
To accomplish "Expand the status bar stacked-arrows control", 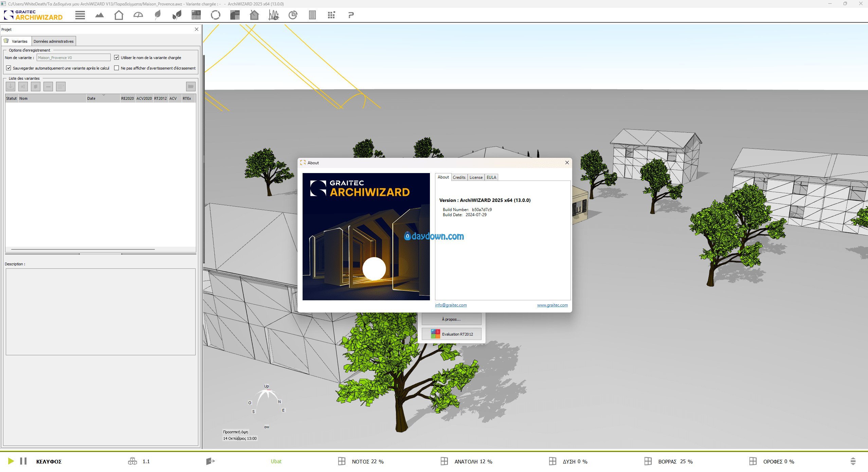I will click(853, 461).
